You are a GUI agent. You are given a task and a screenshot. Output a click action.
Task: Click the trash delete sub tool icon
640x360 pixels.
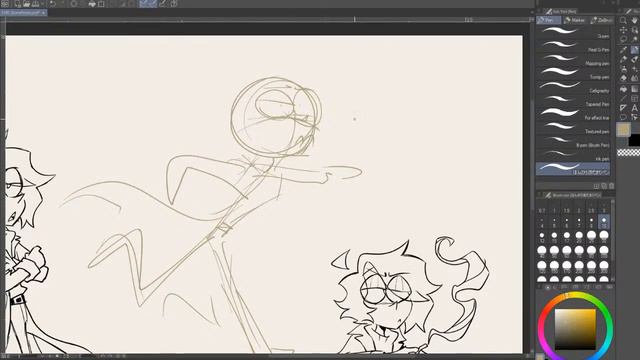[x=611, y=186]
